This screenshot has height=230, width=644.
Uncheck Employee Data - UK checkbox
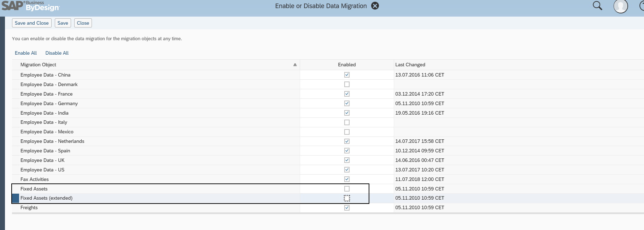(347, 160)
